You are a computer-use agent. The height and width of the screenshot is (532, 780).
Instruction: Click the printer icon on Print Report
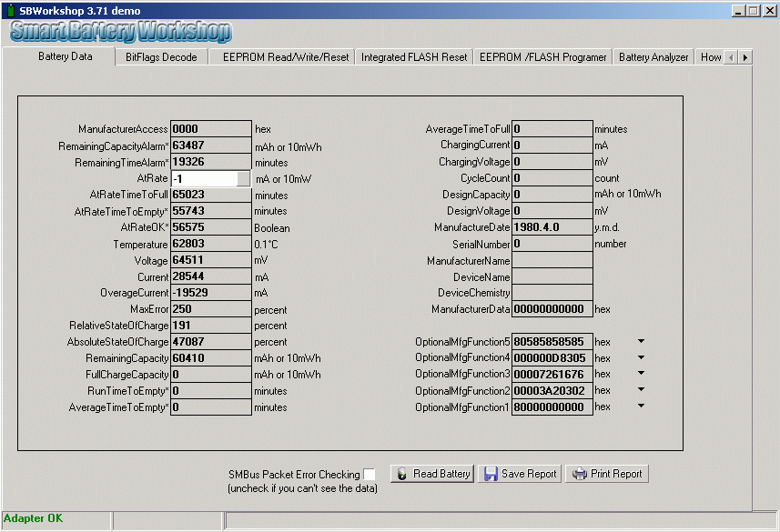[x=579, y=474]
